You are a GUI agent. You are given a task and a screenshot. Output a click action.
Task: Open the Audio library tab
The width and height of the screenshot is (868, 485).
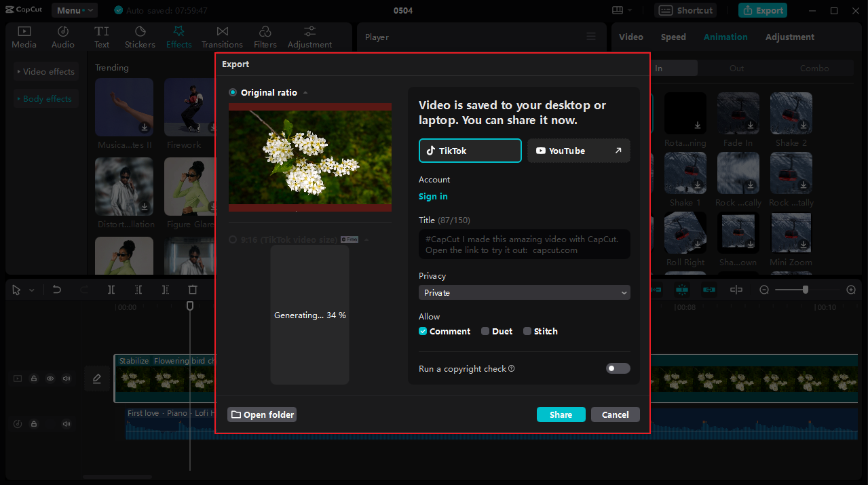[63, 37]
